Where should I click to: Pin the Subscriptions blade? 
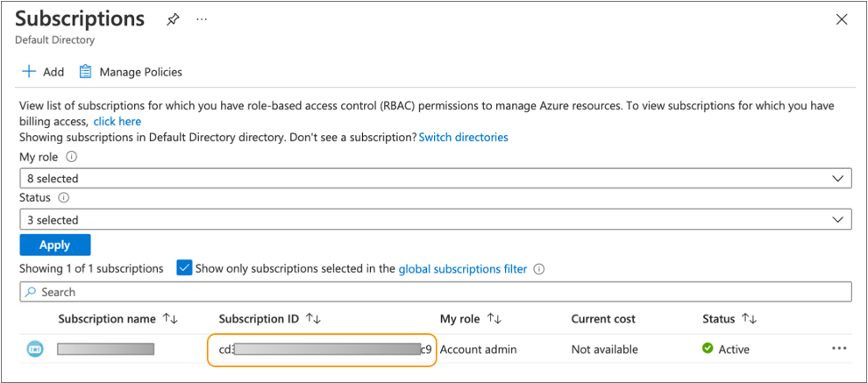173,20
